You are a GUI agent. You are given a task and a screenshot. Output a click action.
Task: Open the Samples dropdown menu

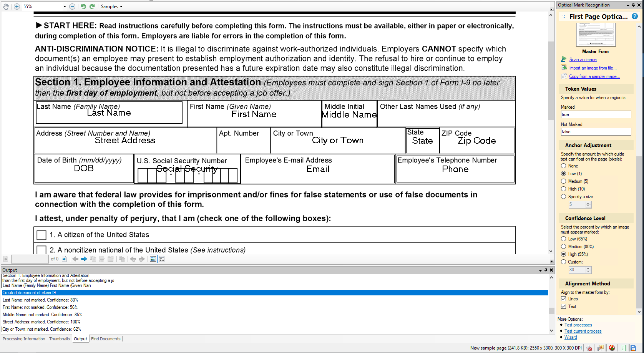[x=111, y=7]
